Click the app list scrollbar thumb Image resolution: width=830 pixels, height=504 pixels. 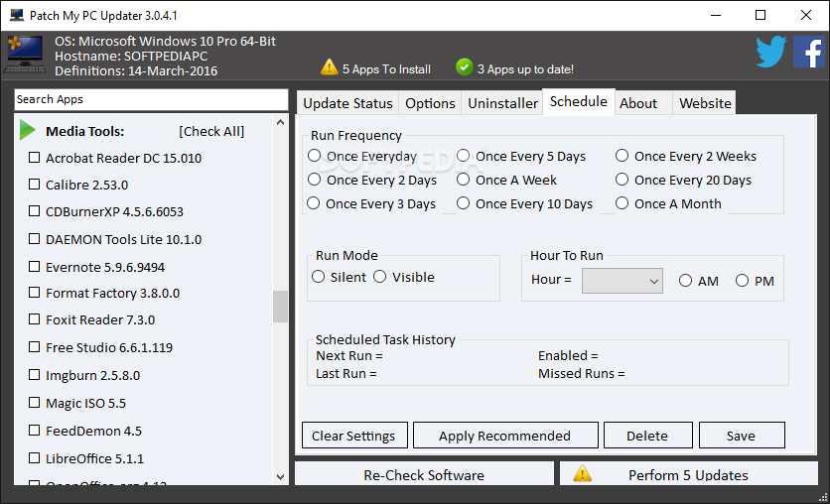(x=281, y=307)
